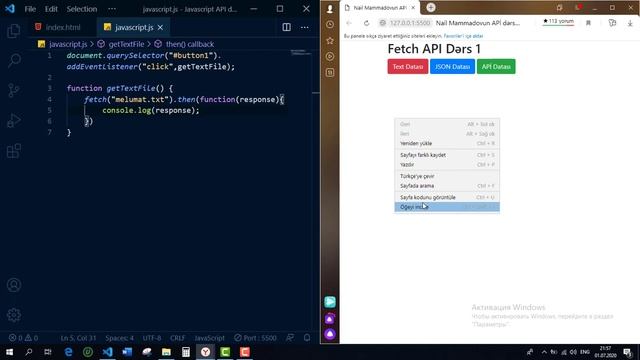The image size is (640, 360).
Task: Reload the browser page
Action: tap(367, 23)
